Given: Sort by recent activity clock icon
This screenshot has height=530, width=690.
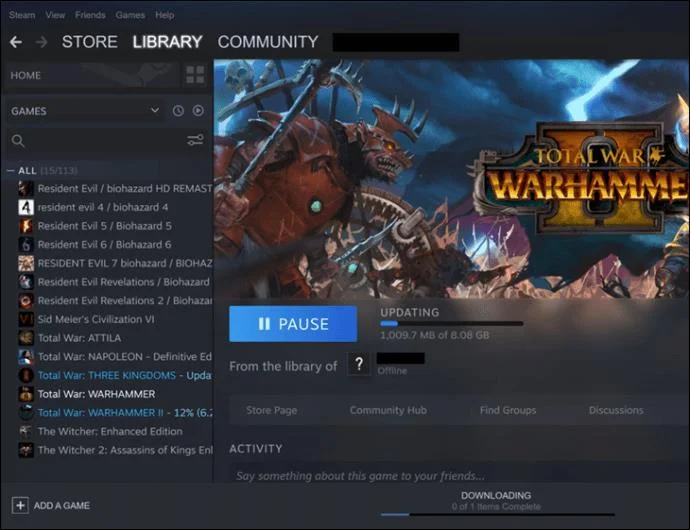Looking at the screenshot, I should [x=178, y=111].
